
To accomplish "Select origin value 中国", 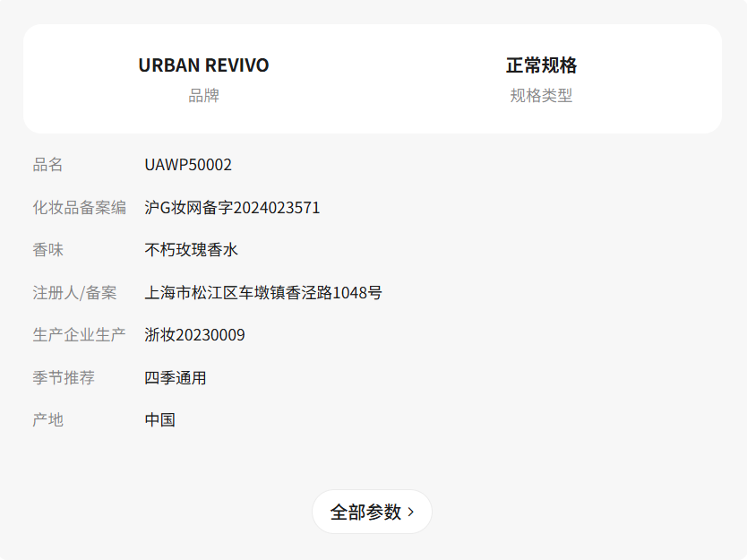I will click(160, 420).
